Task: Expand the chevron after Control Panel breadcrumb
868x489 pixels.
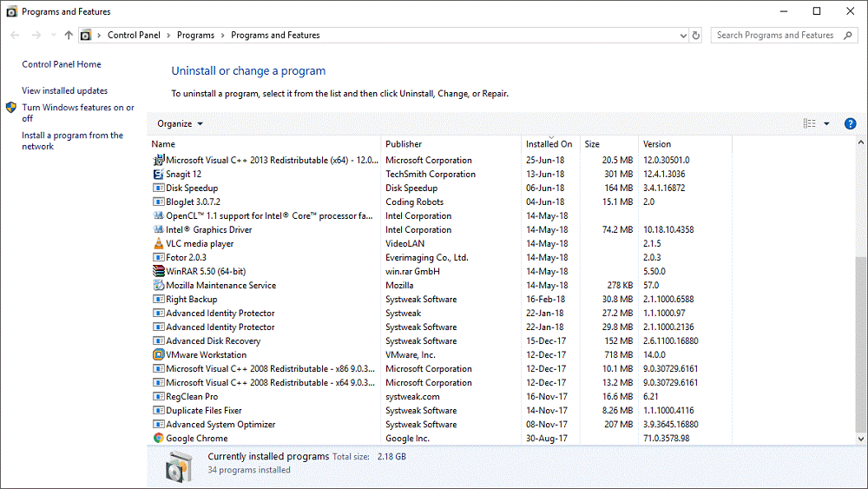Action: coord(168,36)
